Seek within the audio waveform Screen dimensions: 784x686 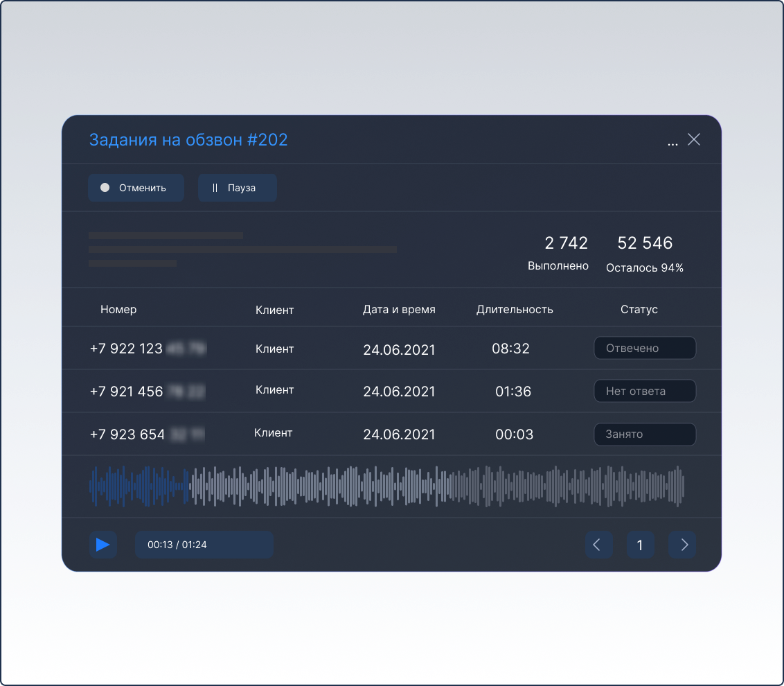point(386,486)
